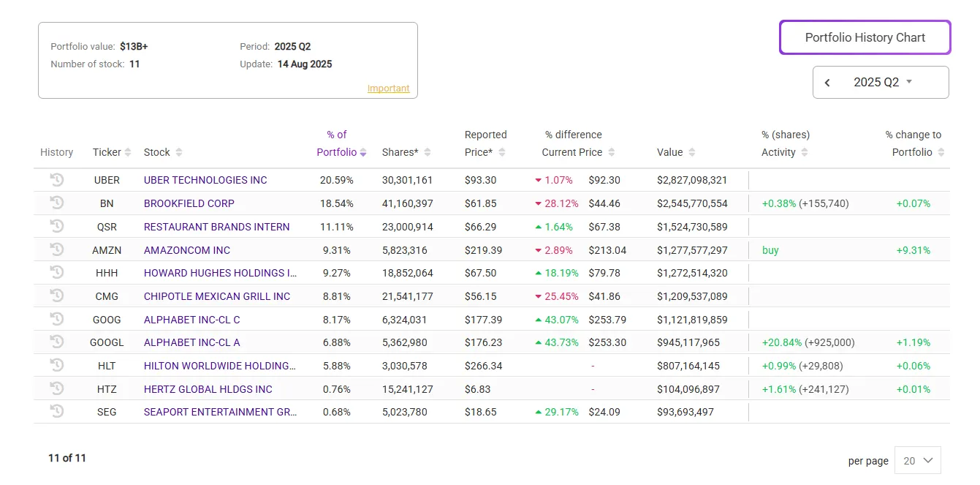The image size is (980, 485).
Task: View history icon for CMG row
Action: pos(56,296)
